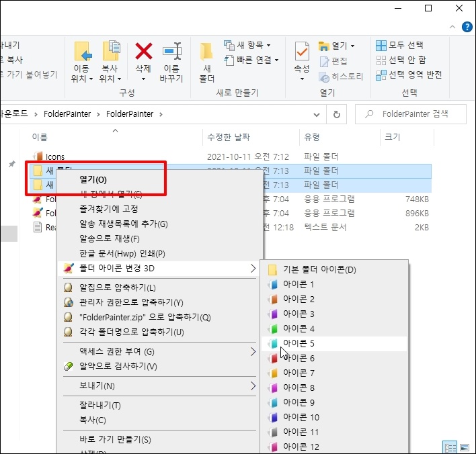
Task: Expand the 폴더 아이콘 변경 3D submenu arrow
Action: point(253,269)
